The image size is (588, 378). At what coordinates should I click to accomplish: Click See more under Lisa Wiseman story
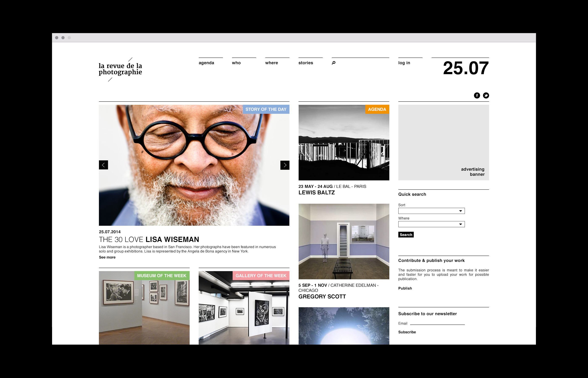click(x=107, y=257)
